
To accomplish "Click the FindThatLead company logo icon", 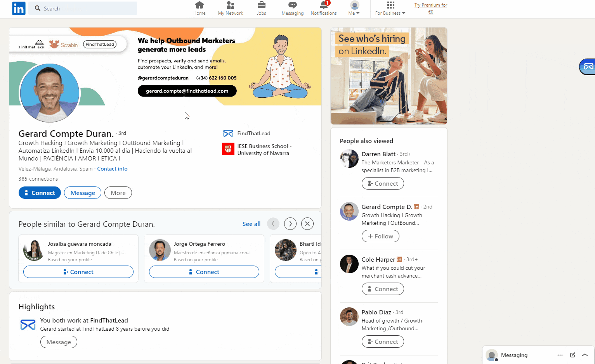I will pos(228,133).
